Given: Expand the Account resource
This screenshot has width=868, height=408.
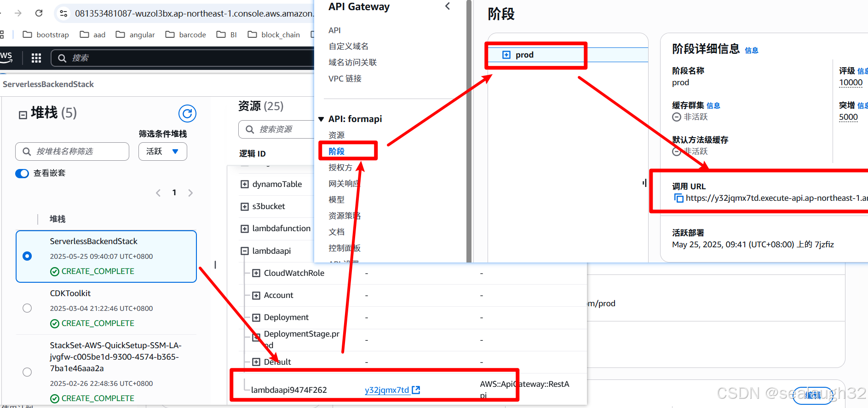Looking at the screenshot, I should 256,295.
